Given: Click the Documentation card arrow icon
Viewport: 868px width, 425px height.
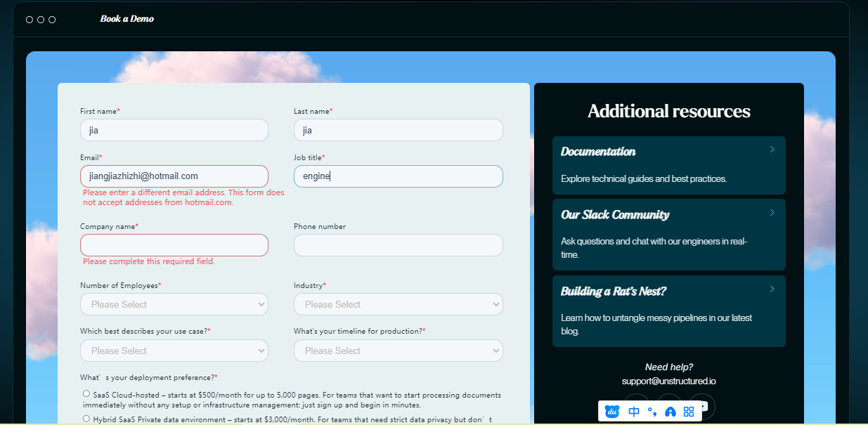Looking at the screenshot, I should pos(772,150).
